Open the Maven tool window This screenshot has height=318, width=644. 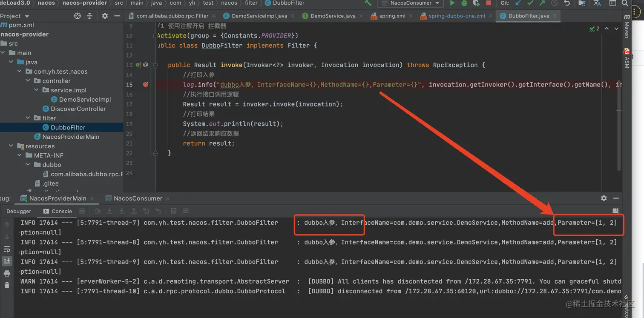[627, 26]
